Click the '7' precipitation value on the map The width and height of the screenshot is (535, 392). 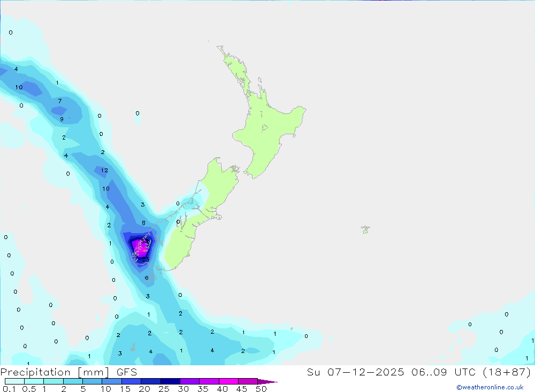click(60, 101)
